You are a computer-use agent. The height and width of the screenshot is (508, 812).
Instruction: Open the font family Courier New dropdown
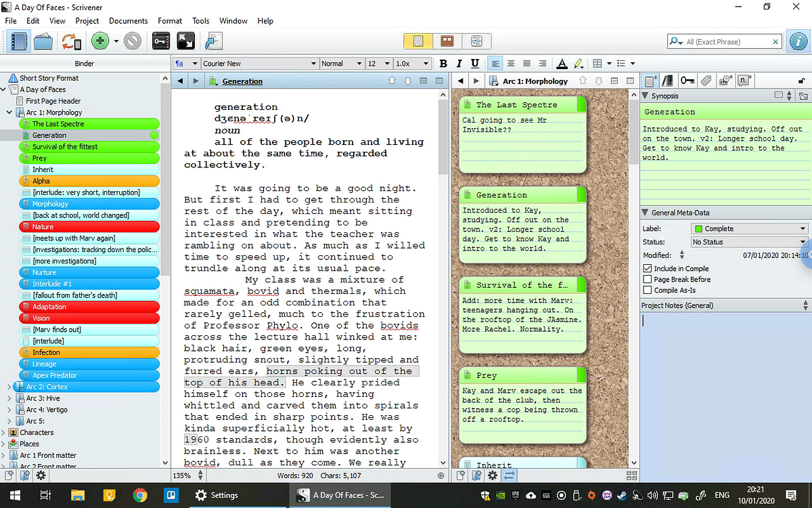point(259,63)
